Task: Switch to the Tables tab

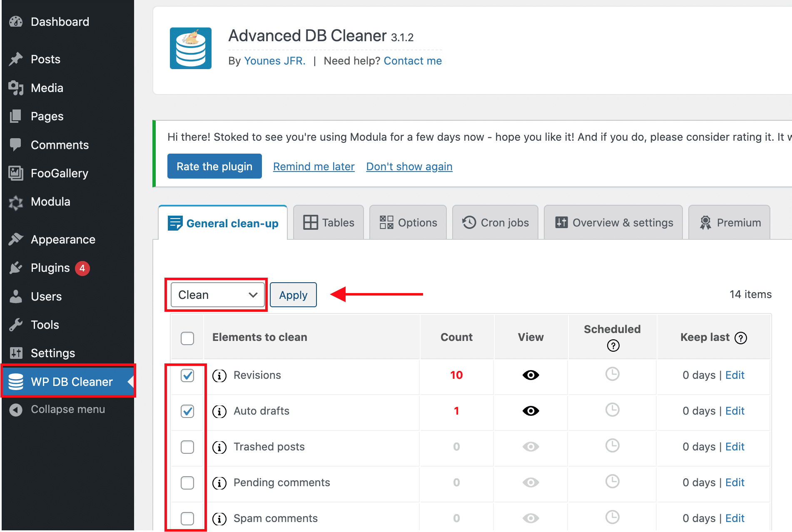Action: click(x=328, y=222)
